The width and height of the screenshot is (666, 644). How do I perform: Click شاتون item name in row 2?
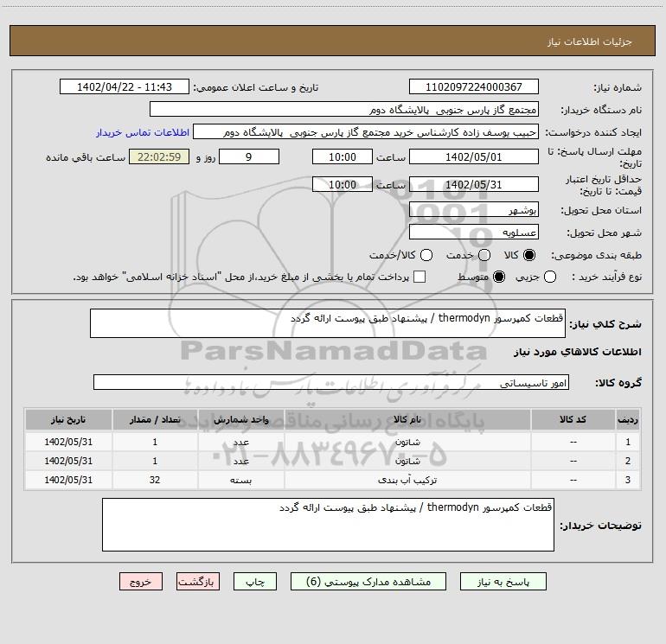[x=407, y=461]
